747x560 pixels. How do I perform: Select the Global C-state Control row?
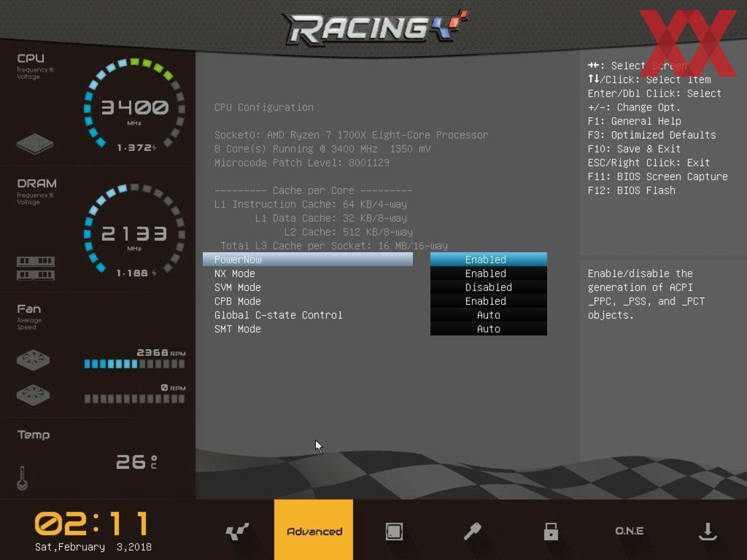[x=308, y=315]
